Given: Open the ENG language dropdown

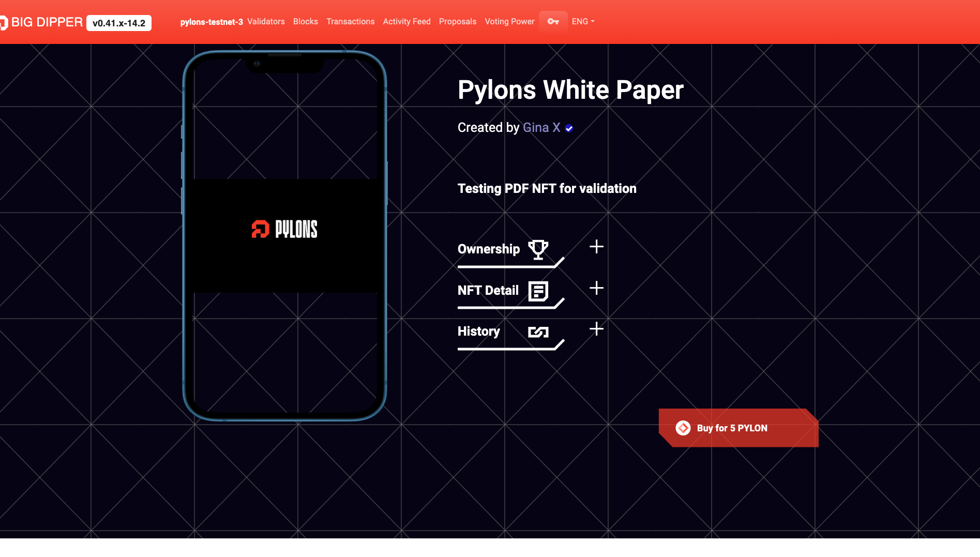Looking at the screenshot, I should pyautogui.click(x=583, y=21).
